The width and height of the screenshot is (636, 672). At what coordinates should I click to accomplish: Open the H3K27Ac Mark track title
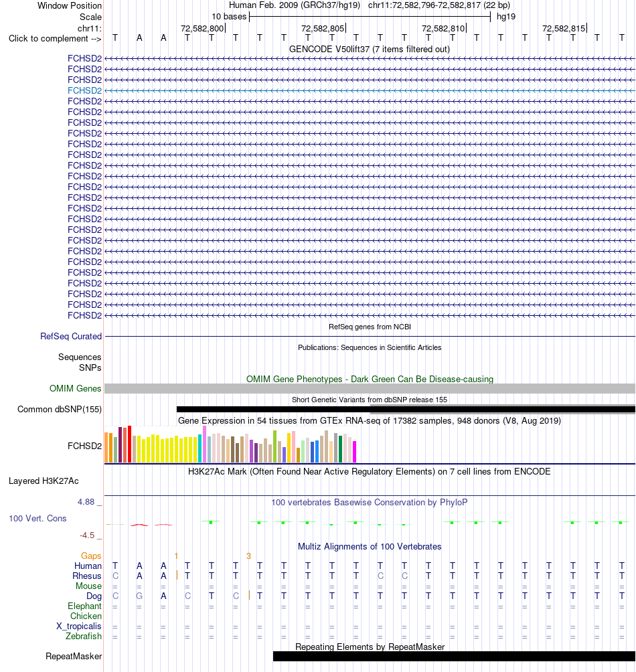coord(370,472)
